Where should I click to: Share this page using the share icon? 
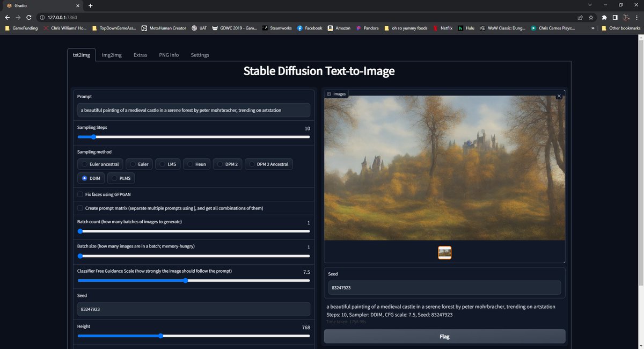(580, 17)
